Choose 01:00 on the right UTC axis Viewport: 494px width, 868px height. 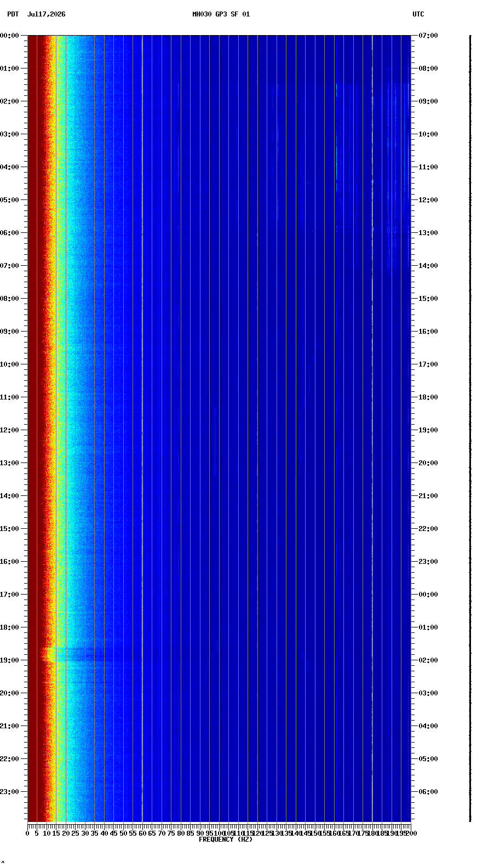428,627
